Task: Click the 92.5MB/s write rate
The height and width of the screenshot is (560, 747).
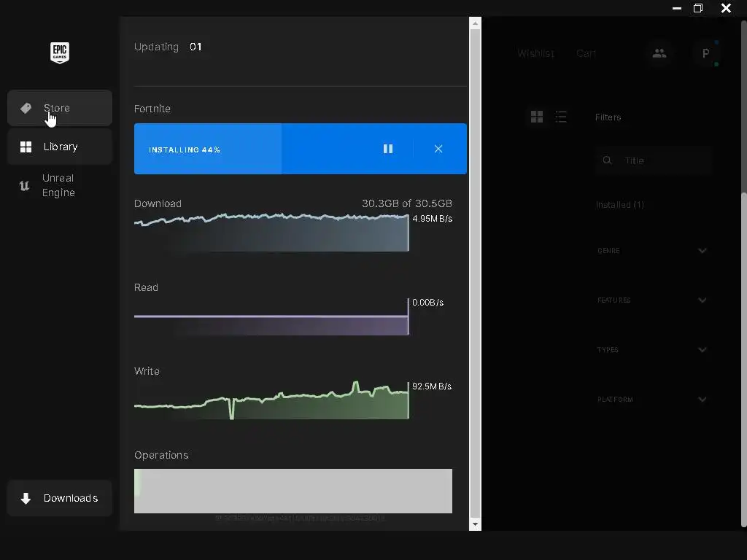Action: pyautogui.click(x=432, y=386)
